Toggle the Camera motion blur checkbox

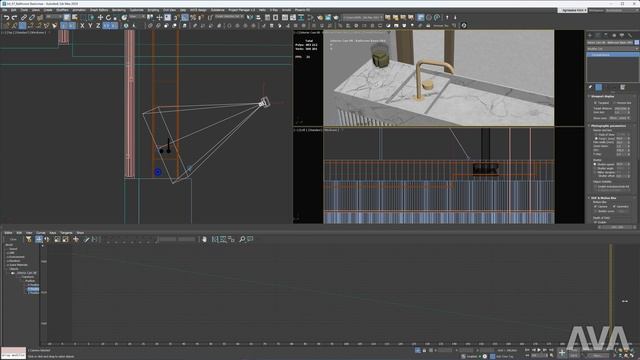(595, 207)
